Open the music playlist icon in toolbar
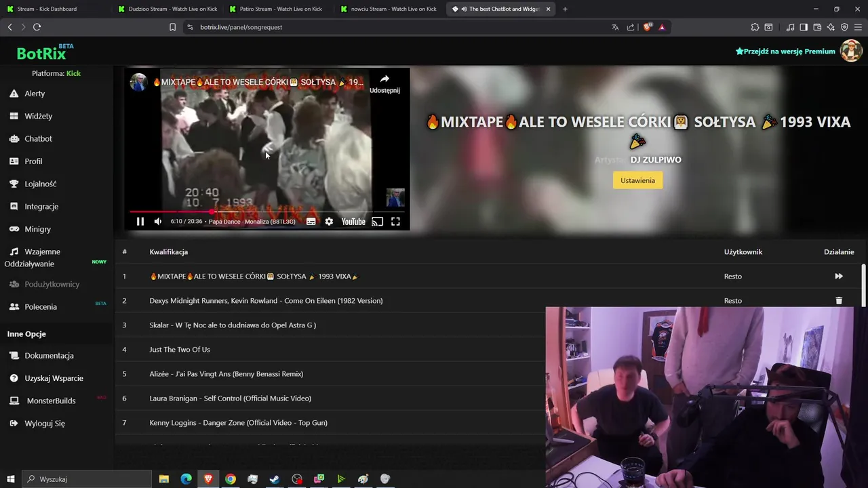The image size is (868, 488). 790,27
